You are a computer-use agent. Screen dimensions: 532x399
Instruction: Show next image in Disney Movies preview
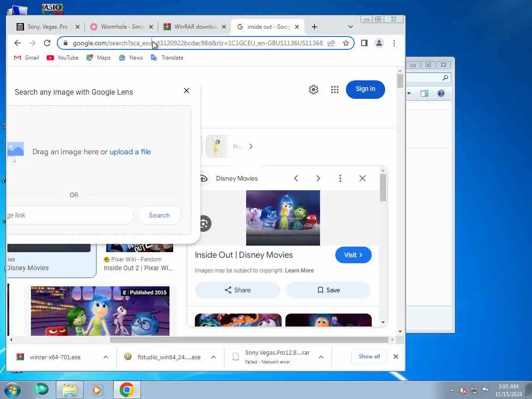[x=318, y=178]
